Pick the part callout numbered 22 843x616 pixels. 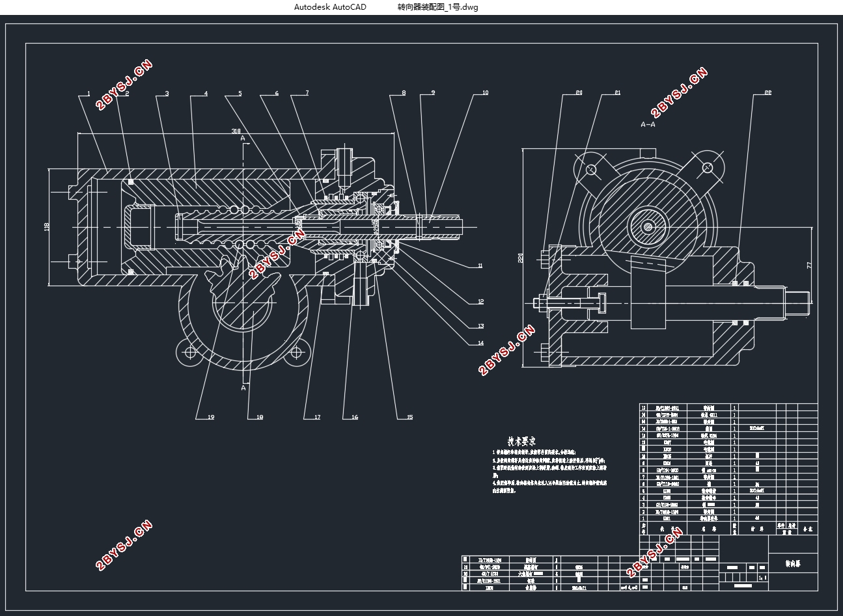pos(767,93)
